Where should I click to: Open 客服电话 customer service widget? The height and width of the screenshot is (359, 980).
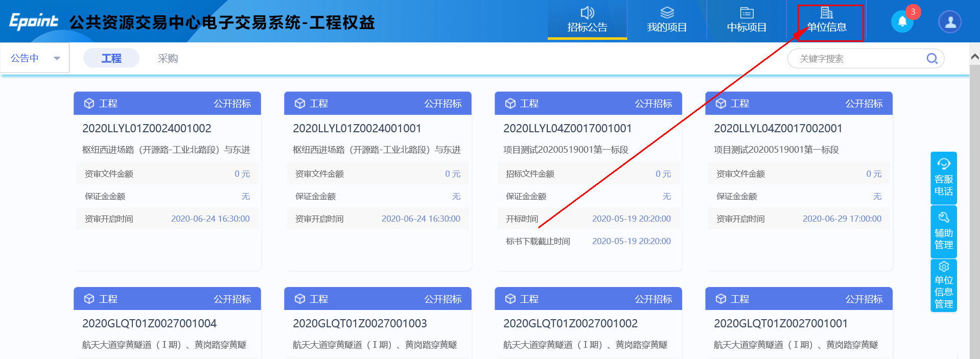coord(943,178)
